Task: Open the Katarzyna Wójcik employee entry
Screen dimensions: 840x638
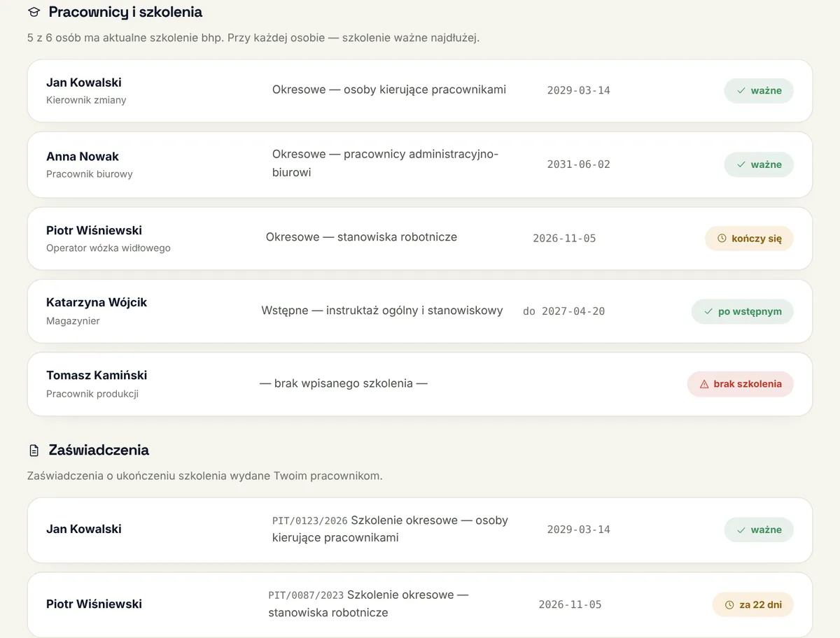Action: (x=419, y=311)
